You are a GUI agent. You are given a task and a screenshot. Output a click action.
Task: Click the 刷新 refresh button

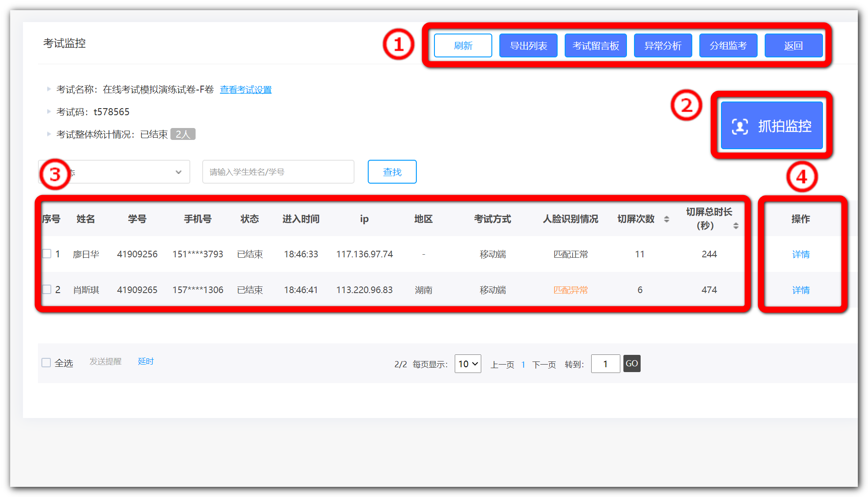click(463, 45)
